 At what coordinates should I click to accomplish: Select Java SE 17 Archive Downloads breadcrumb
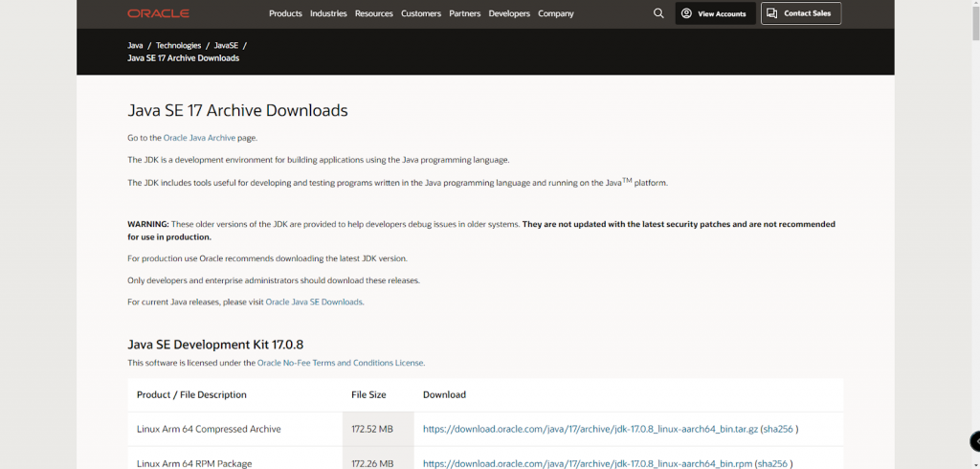click(x=183, y=58)
